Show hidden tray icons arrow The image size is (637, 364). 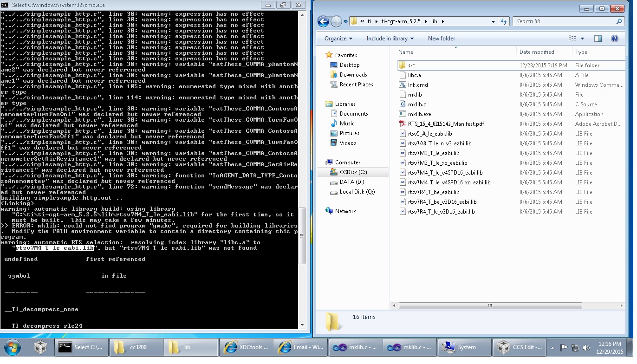(x=553, y=347)
